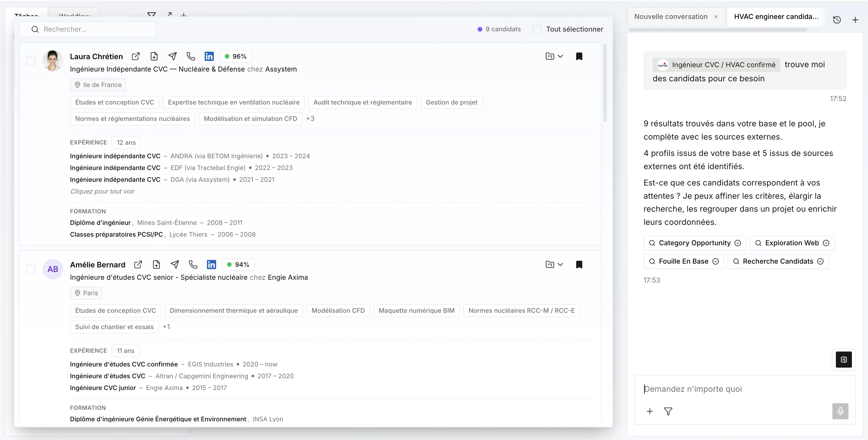Click Dimensionnement thermique et aéraulique tag
The width and height of the screenshot is (868, 440).
point(234,311)
